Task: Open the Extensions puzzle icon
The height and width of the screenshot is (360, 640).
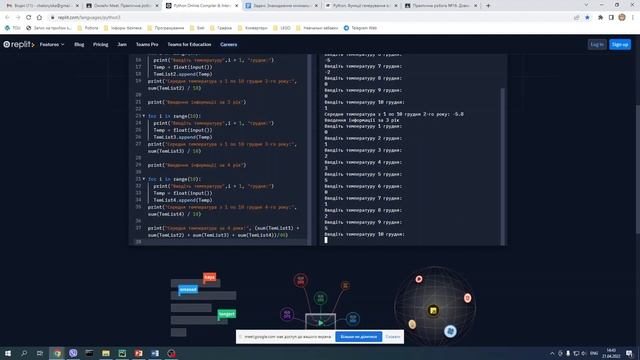Action: pyautogui.click(x=600, y=18)
